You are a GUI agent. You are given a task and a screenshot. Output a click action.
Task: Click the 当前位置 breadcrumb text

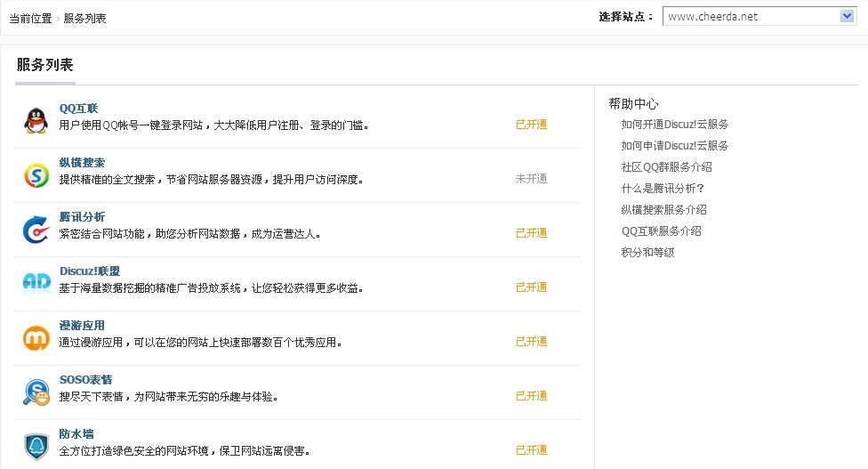click(x=30, y=19)
